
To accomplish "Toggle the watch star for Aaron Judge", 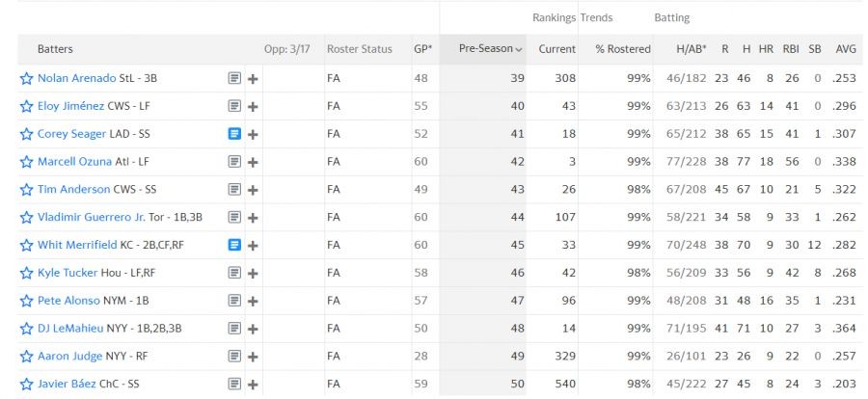I will pos(27,357).
